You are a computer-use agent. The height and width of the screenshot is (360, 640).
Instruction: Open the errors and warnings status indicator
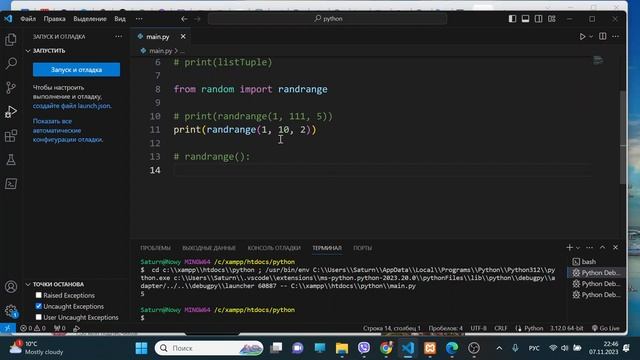click(33, 328)
